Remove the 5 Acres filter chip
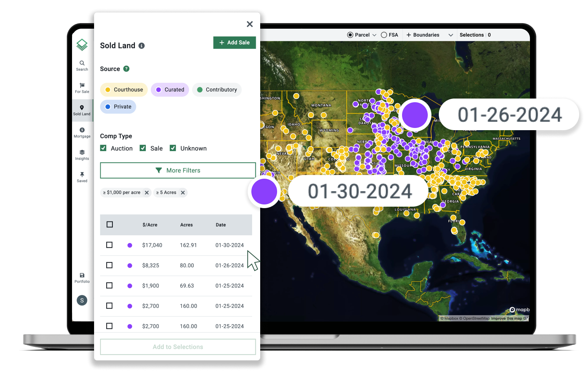The image size is (588, 378). [x=183, y=192]
